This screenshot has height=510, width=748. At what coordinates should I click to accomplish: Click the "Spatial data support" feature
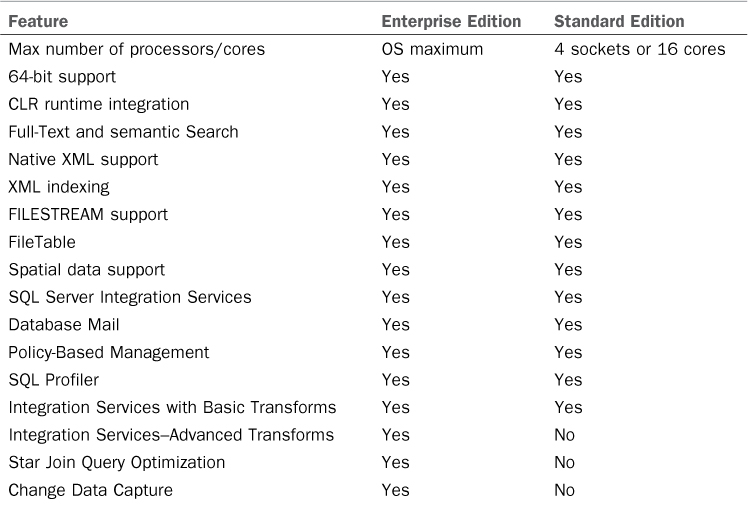point(87,269)
